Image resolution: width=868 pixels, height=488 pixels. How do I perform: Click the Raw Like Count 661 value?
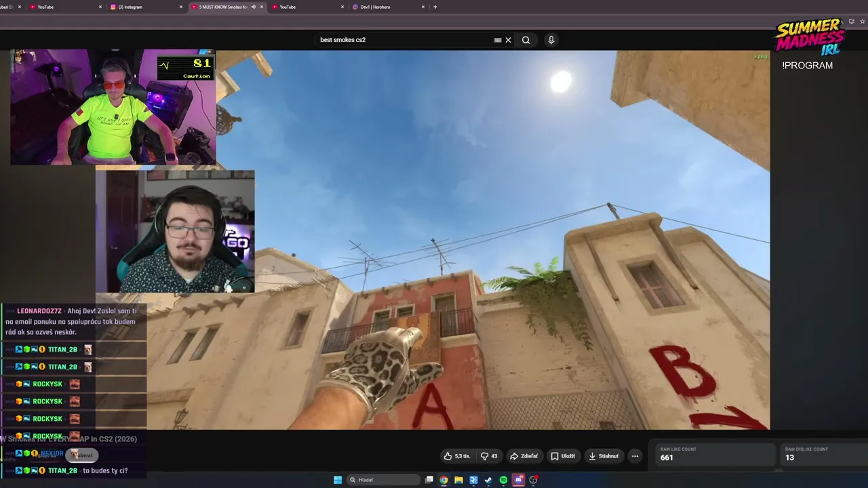667,457
